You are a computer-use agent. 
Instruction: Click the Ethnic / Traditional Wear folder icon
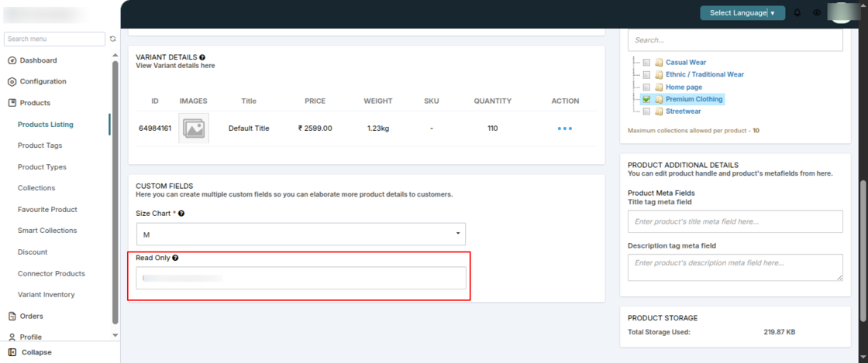pos(659,74)
